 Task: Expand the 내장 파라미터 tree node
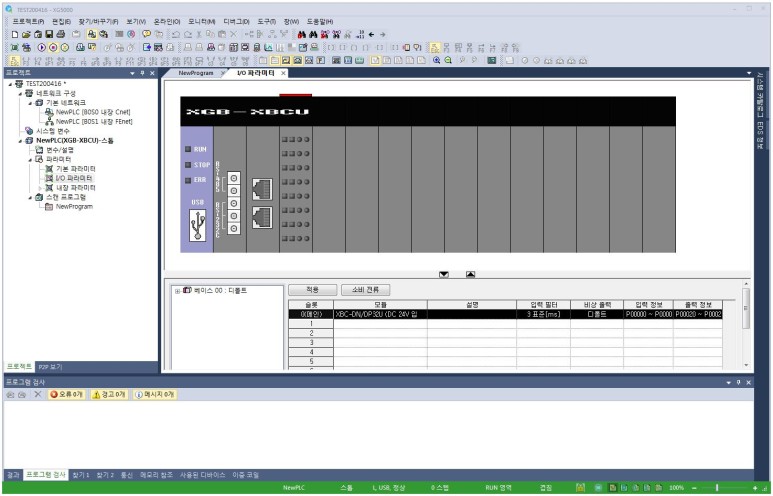(x=40, y=188)
